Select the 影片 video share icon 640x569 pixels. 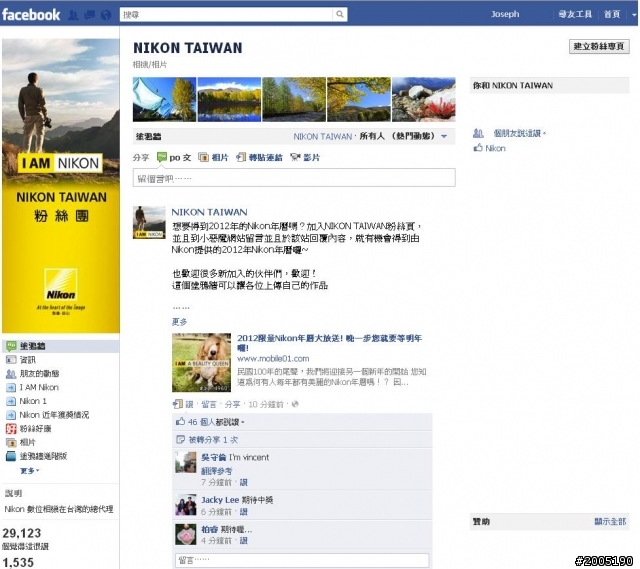[x=295, y=157]
